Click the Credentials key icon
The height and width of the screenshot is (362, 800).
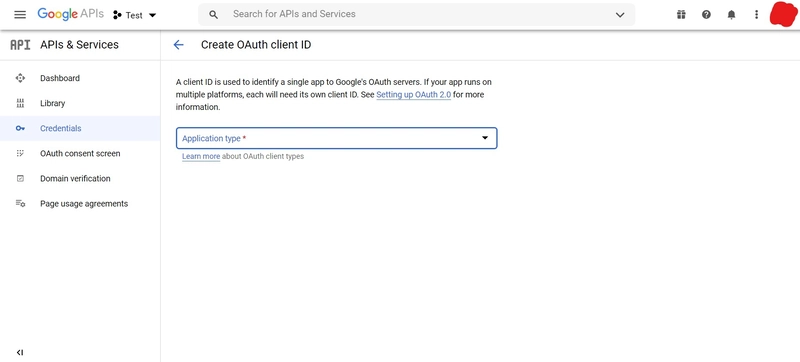[20, 128]
